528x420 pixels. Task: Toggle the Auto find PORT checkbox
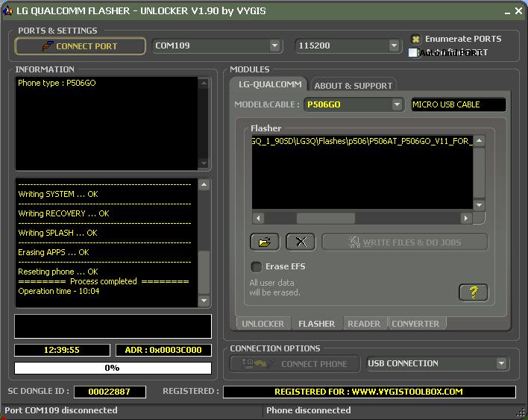point(413,52)
